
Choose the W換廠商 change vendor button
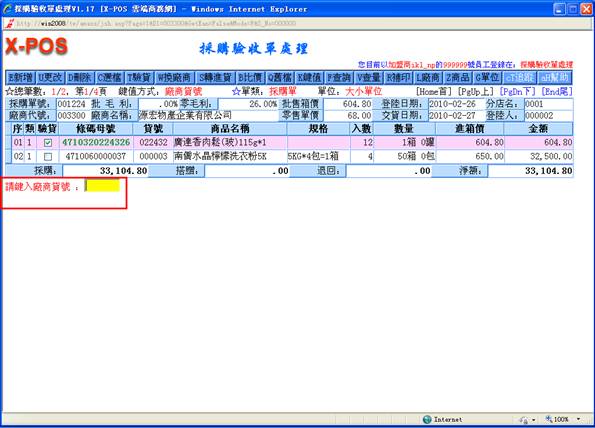pos(174,78)
